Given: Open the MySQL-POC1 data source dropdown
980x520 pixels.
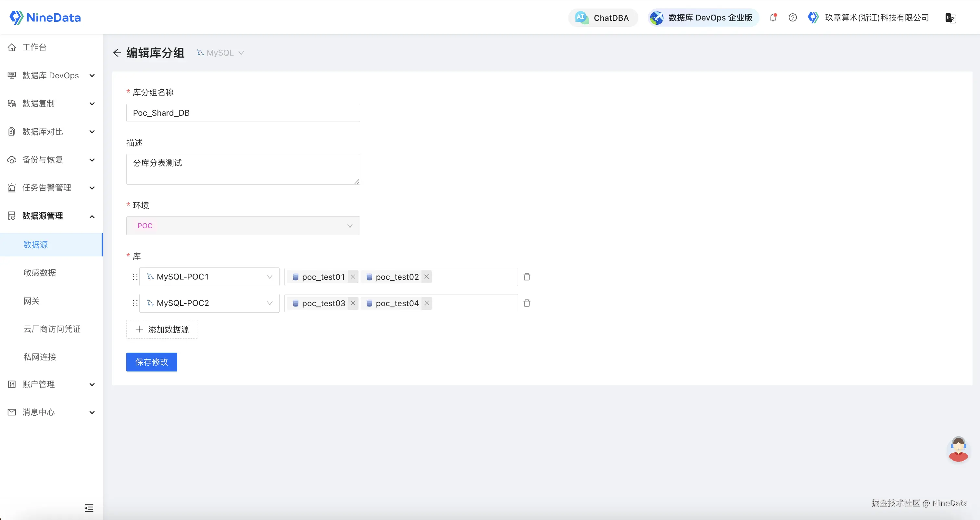Looking at the screenshot, I should point(209,277).
